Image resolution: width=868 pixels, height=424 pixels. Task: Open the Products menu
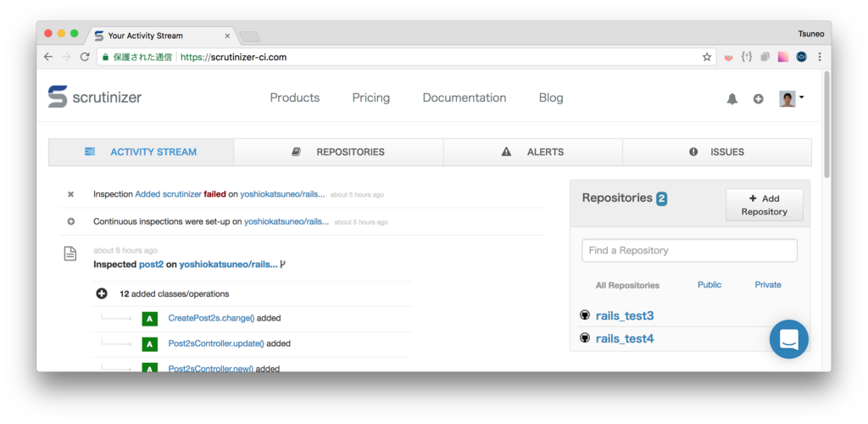(x=294, y=98)
